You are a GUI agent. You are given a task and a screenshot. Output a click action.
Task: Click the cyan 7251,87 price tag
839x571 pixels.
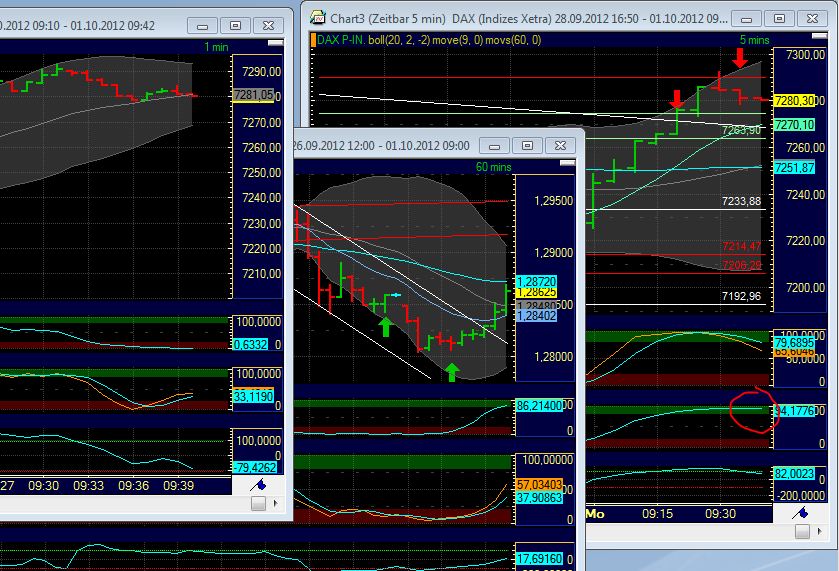pos(794,168)
